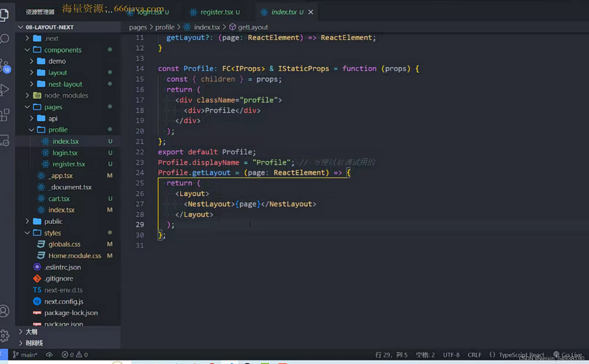Open profile index.tsx in file tree
Viewport: 589px width, 364px height.
(x=68, y=141)
